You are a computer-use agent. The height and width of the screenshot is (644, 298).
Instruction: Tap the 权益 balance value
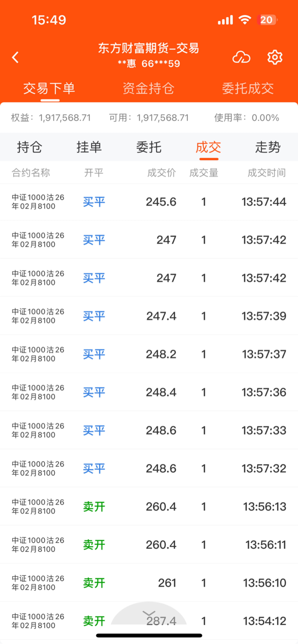(65, 118)
